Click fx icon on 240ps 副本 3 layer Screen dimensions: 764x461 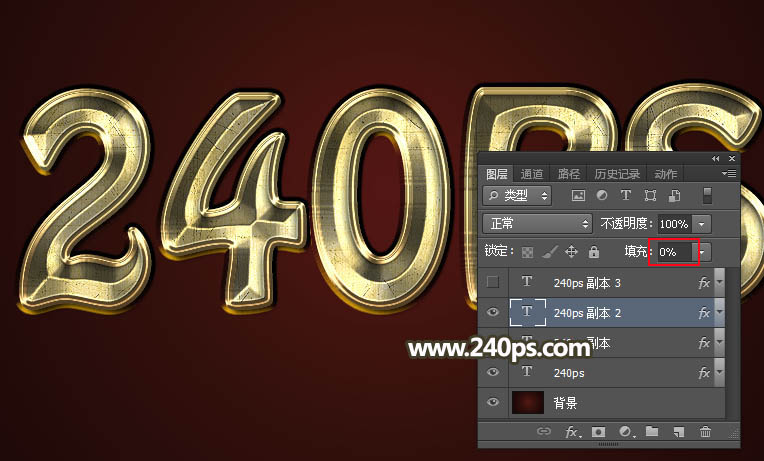(704, 283)
